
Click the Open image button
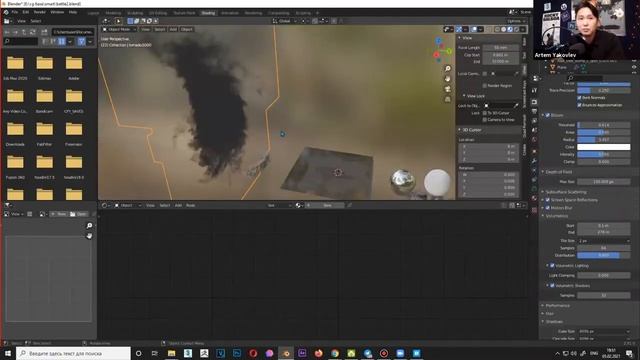coord(78,214)
